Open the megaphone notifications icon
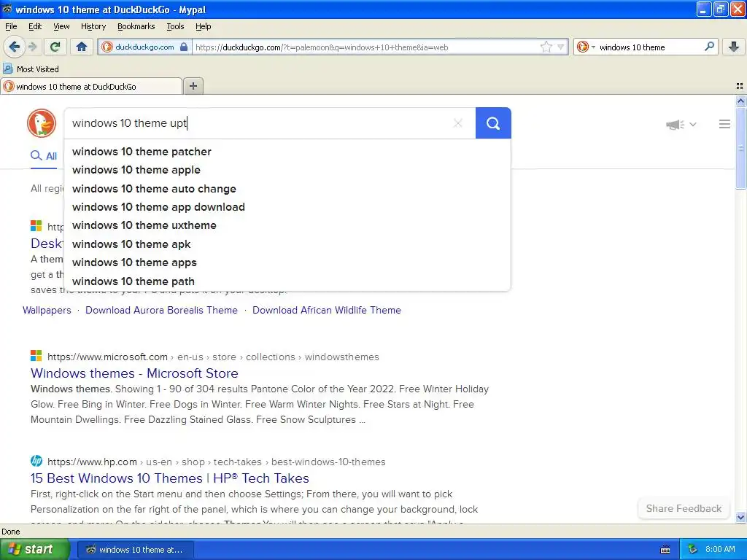 [x=675, y=125]
